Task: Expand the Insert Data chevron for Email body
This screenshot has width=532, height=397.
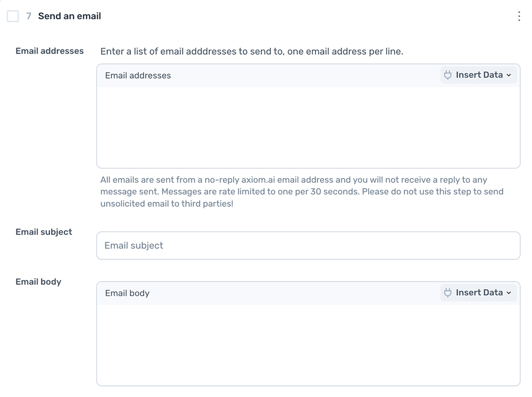Action: coord(509,293)
